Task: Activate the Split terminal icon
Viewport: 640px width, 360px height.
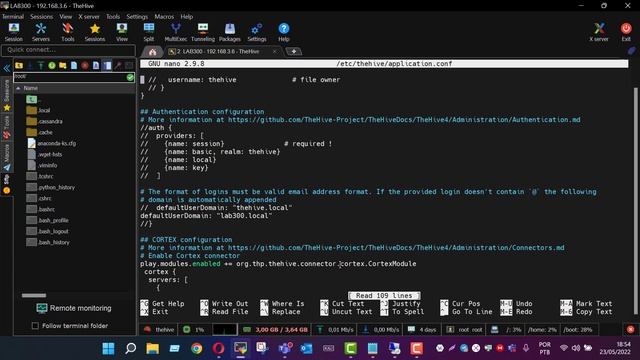Action: pyautogui.click(x=149, y=32)
